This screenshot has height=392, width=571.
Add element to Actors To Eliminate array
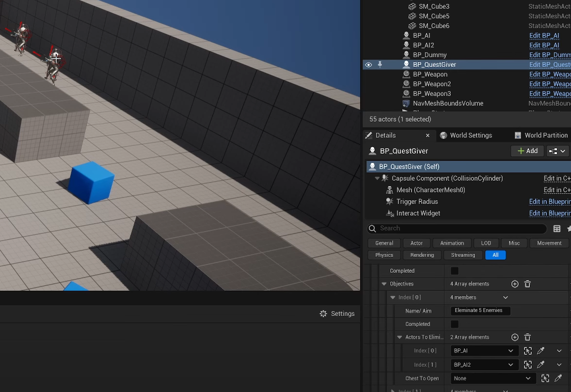coord(515,337)
